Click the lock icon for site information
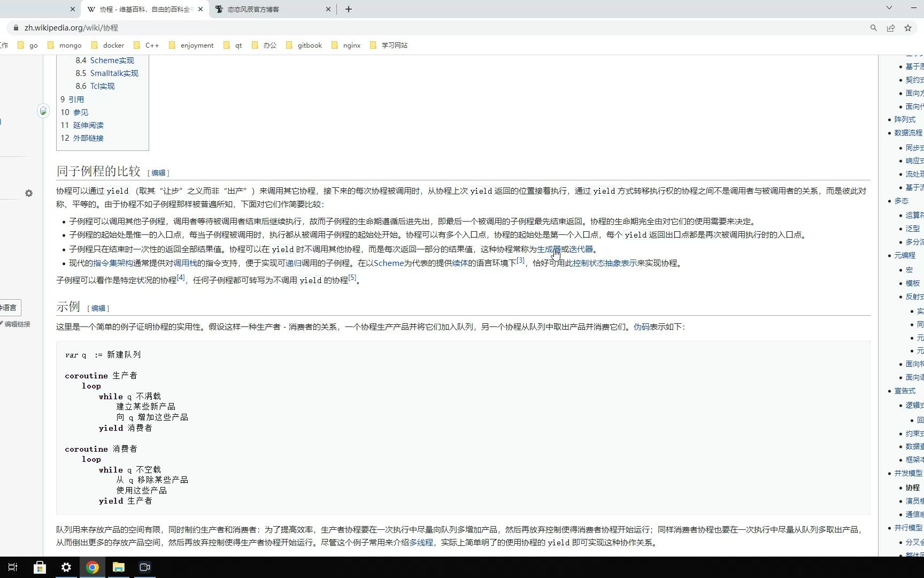The height and width of the screenshot is (578, 924). (x=16, y=28)
